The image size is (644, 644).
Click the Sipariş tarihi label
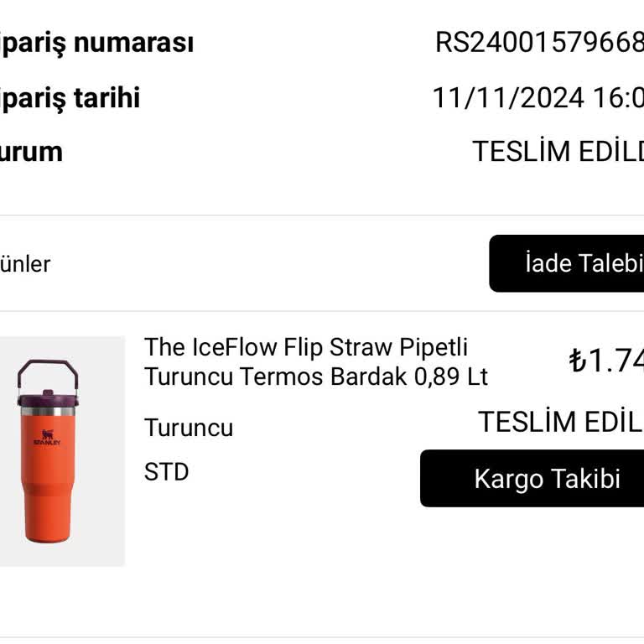pos(70,99)
